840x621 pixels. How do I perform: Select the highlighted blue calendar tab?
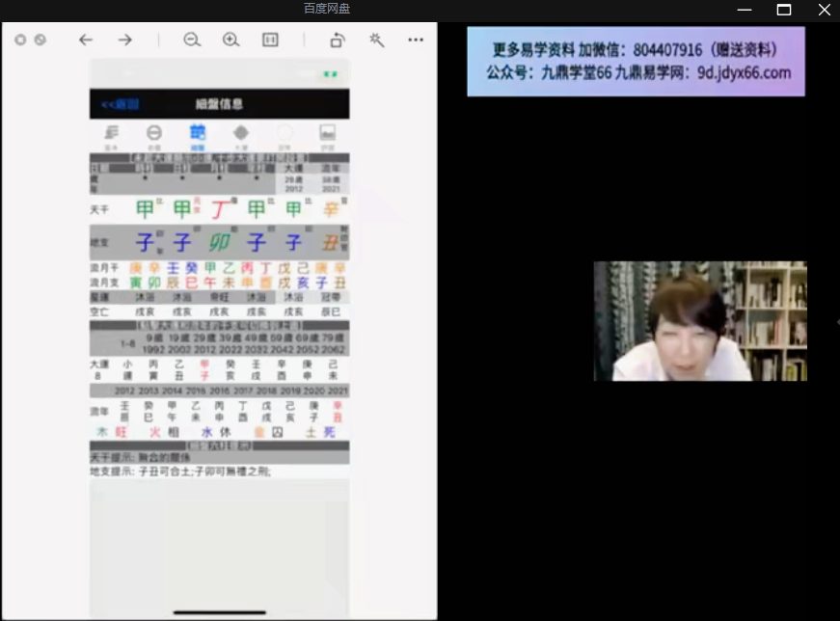pos(198,137)
